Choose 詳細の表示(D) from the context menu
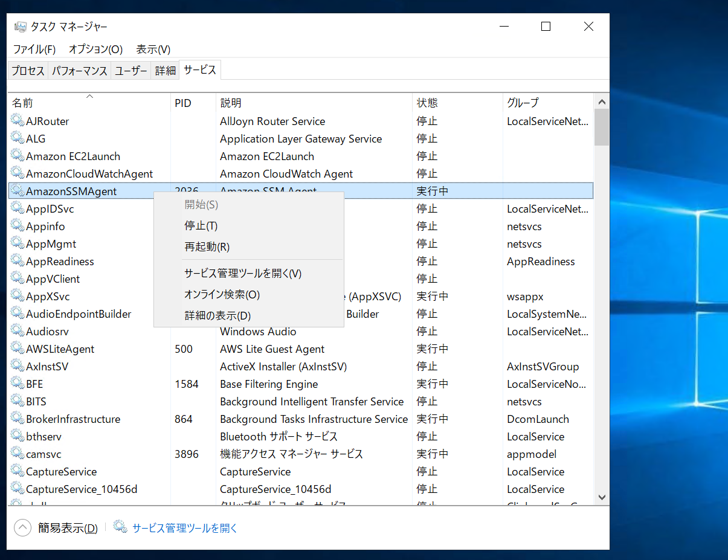728x560 pixels. 249,316
